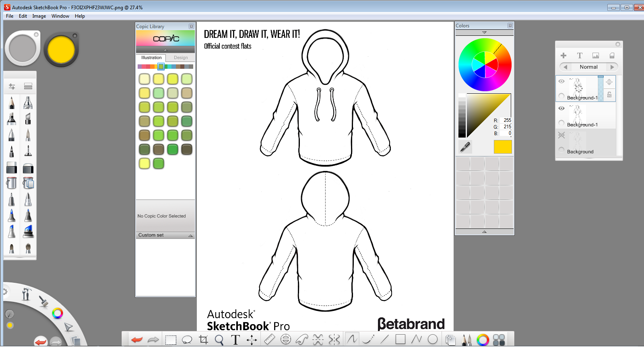The width and height of the screenshot is (644, 362).
Task: Toggle the Ellipse guide tool
Action: (286, 340)
